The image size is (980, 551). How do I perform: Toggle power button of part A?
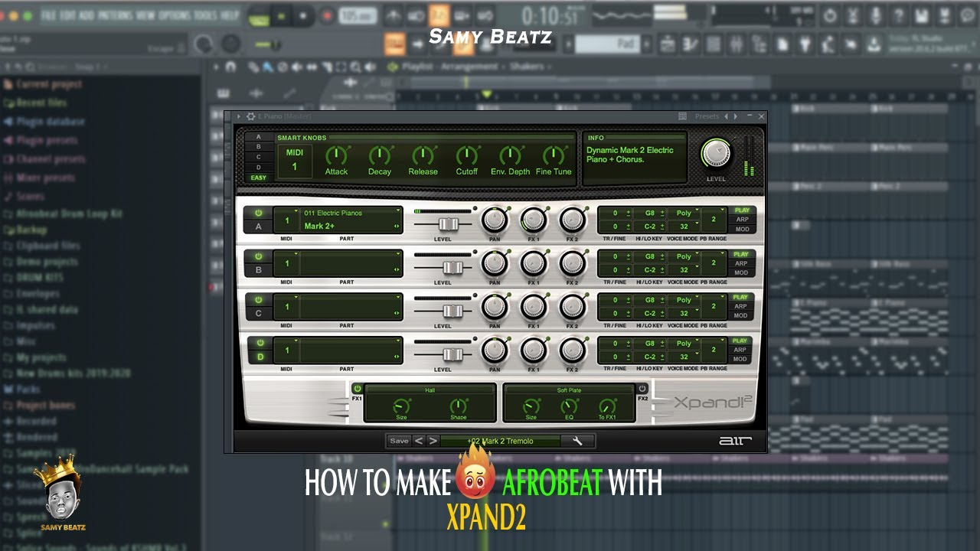[258, 214]
